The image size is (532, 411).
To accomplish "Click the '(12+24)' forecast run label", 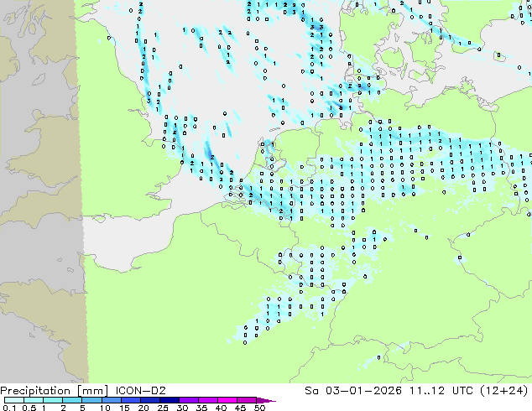I will click(504, 391).
